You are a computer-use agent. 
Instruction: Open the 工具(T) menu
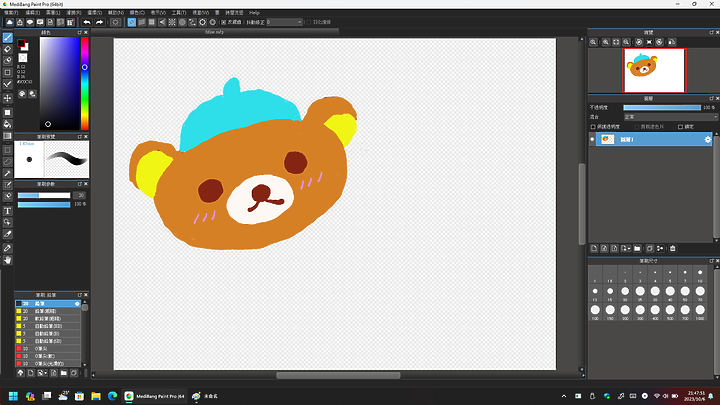pos(179,13)
